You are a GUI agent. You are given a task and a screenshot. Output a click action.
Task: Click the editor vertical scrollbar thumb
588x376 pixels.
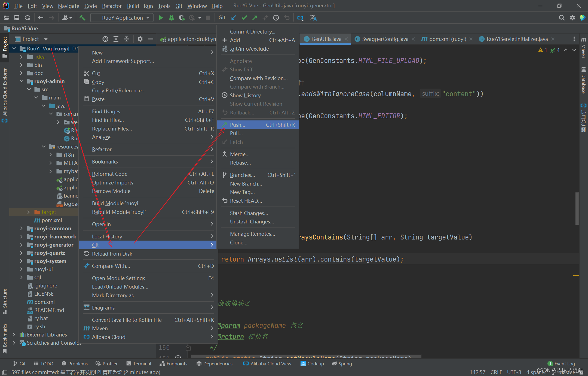coord(577,208)
